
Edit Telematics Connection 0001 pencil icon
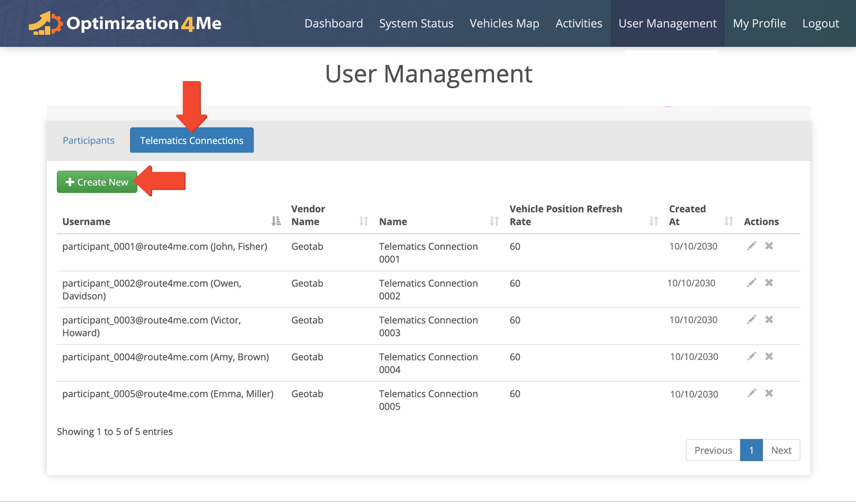(x=752, y=246)
